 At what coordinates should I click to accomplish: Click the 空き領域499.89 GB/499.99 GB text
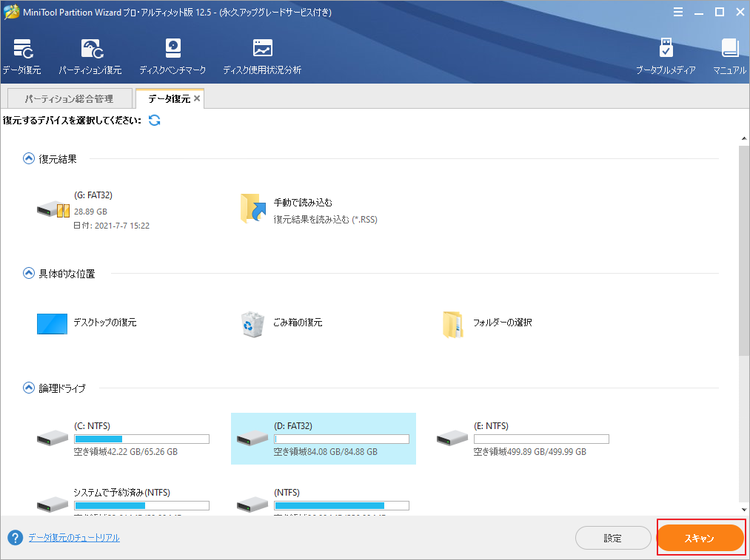pos(530,451)
